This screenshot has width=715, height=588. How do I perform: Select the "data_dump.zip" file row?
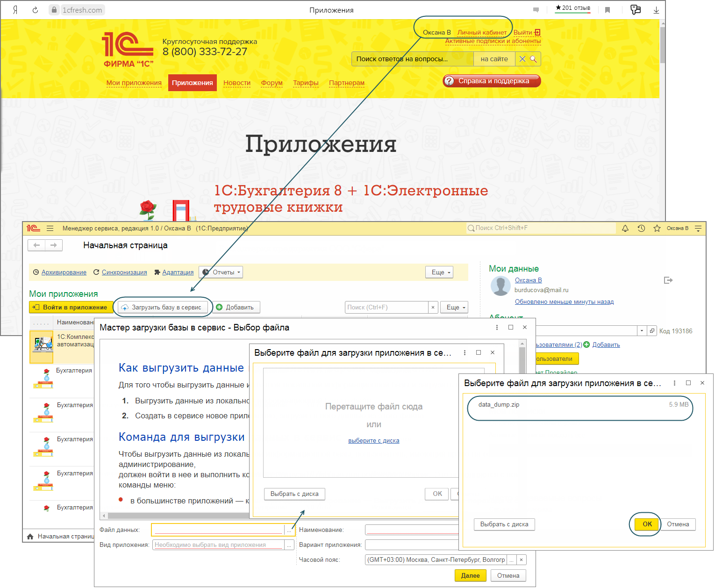(583, 405)
